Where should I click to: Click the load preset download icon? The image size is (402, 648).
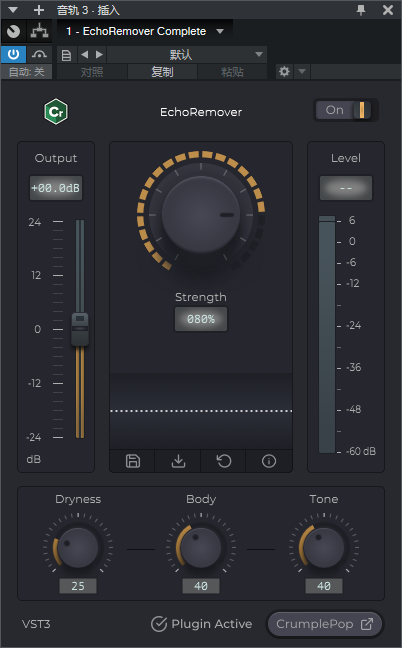[178, 461]
